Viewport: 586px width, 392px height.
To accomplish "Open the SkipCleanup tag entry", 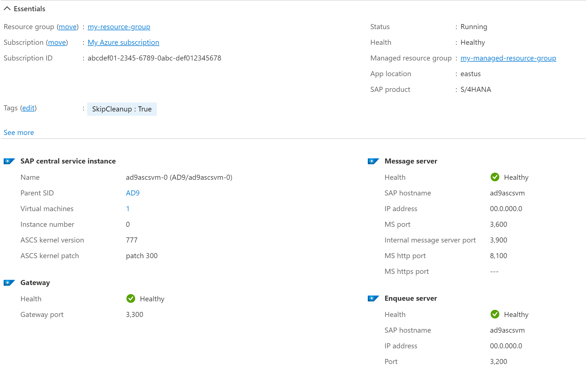I will coord(122,109).
